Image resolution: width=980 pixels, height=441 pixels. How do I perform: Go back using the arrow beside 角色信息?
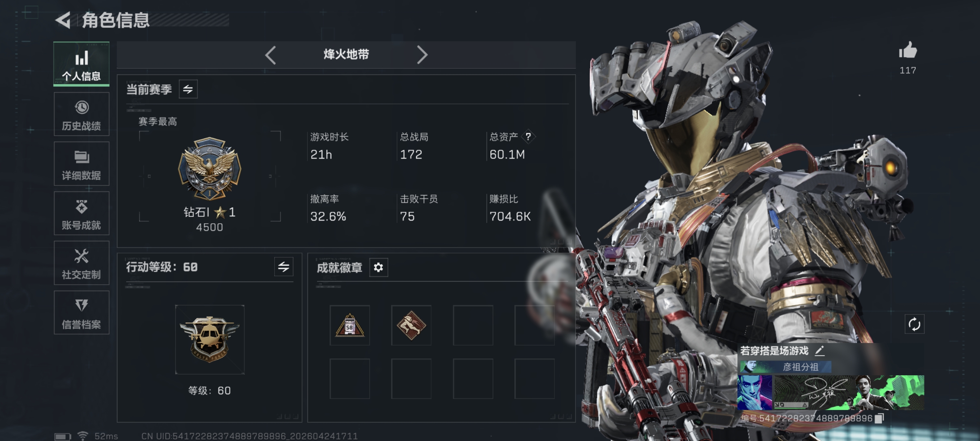pyautogui.click(x=63, y=20)
